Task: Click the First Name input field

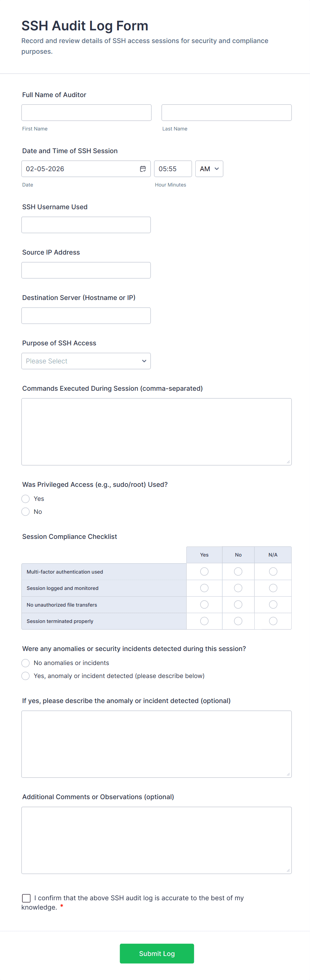Action: (x=86, y=112)
